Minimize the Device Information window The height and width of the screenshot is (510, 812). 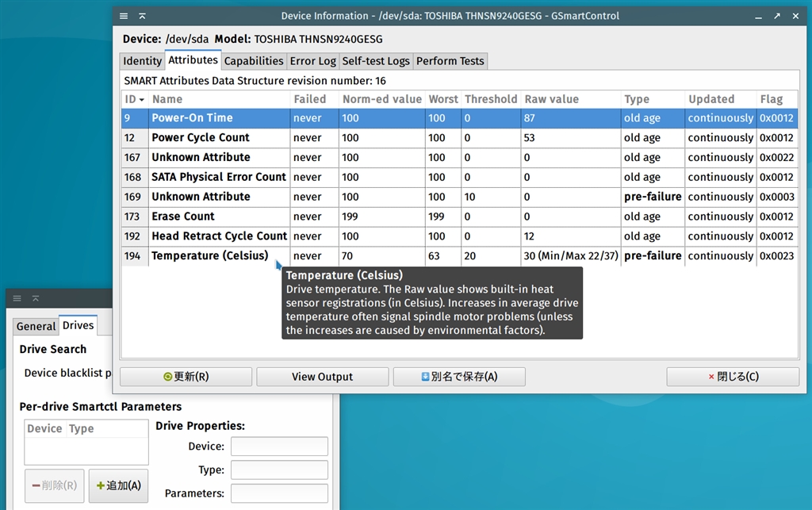(x=758, y=16)
